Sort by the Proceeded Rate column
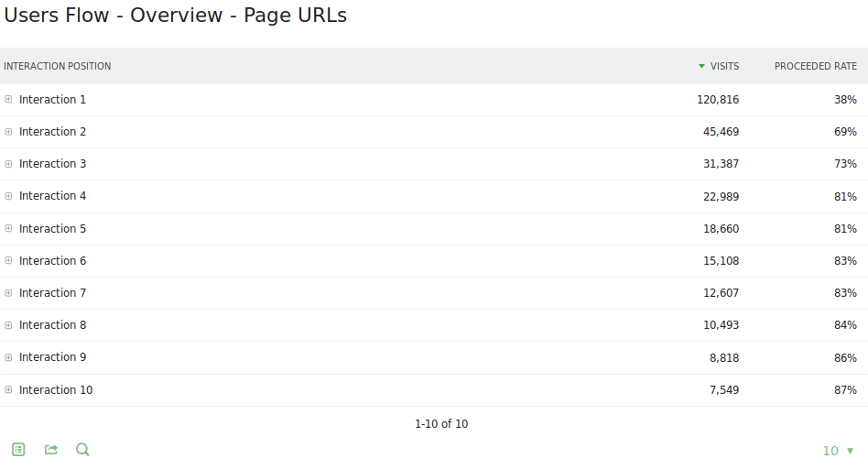 815,66
